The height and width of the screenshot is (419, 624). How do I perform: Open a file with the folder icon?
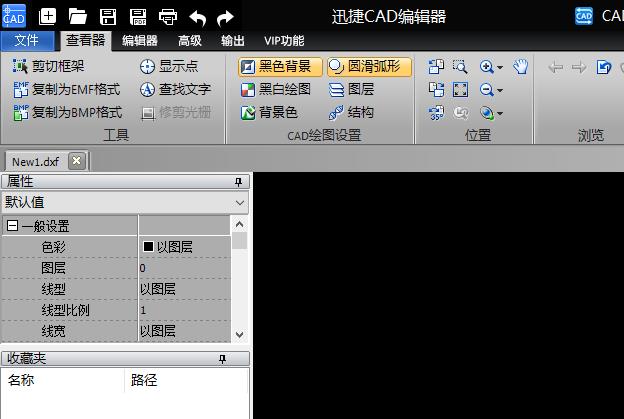tap(78, 17)
